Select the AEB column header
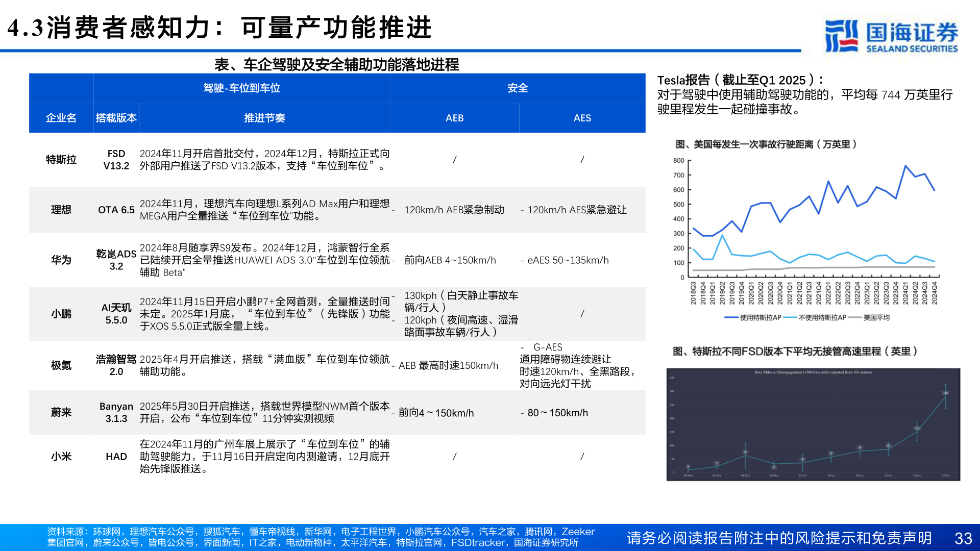 (x=454, y=118)
